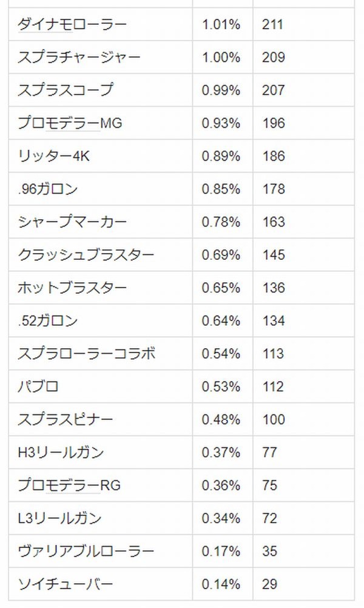Viewport: 364px width, 608px height.
Task: Click the パブロ weapon name
Action: [x=38, y=387]
